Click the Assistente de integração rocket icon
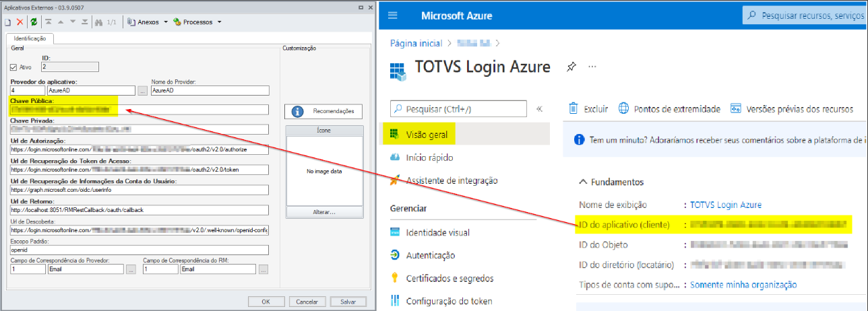 point(396,180)
